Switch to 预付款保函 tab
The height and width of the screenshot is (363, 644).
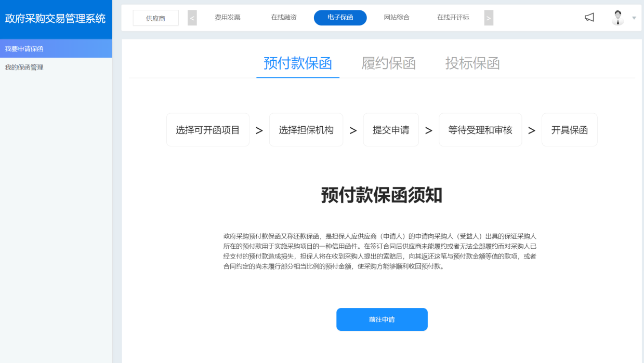click(298, 63)
